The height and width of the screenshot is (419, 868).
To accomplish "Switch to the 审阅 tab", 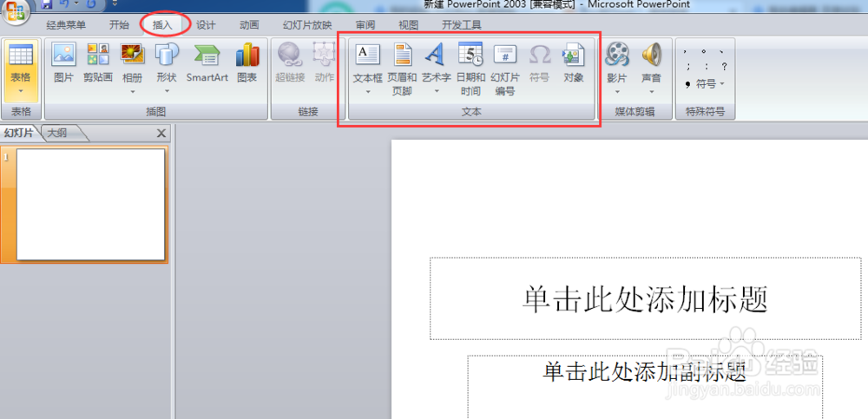I will 365,25.
